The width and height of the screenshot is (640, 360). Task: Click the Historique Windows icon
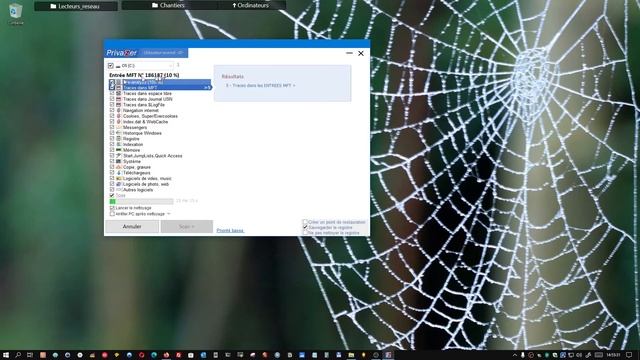(x=119, y=133)
